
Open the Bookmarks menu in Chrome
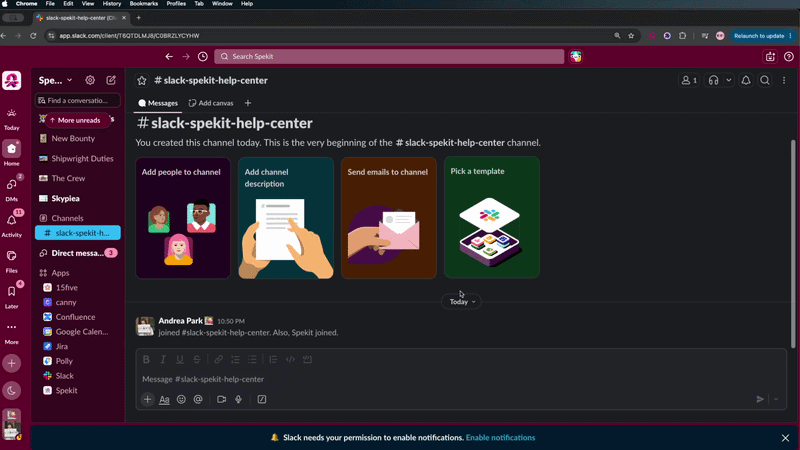click(x=143, y=4)
